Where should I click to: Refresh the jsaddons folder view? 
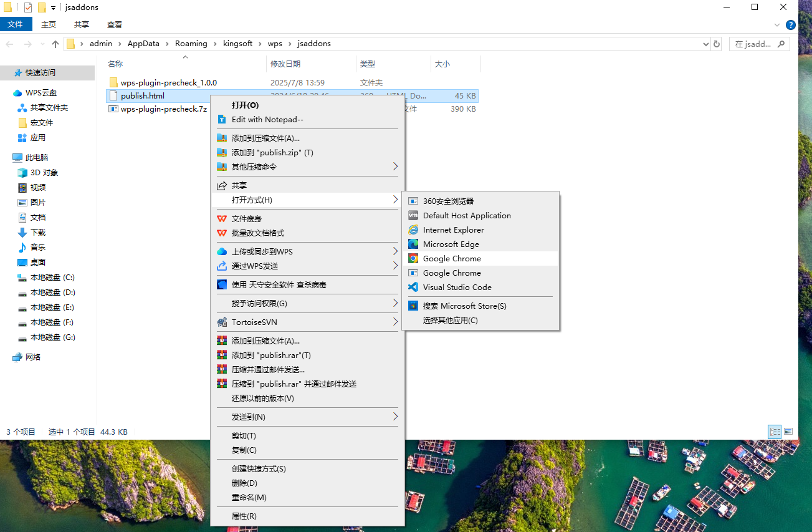[717, 44]
